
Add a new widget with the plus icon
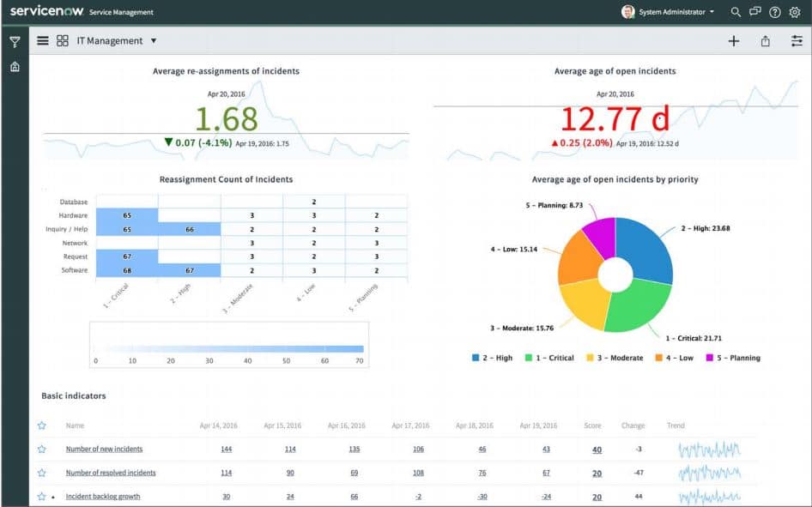(734, 40)
